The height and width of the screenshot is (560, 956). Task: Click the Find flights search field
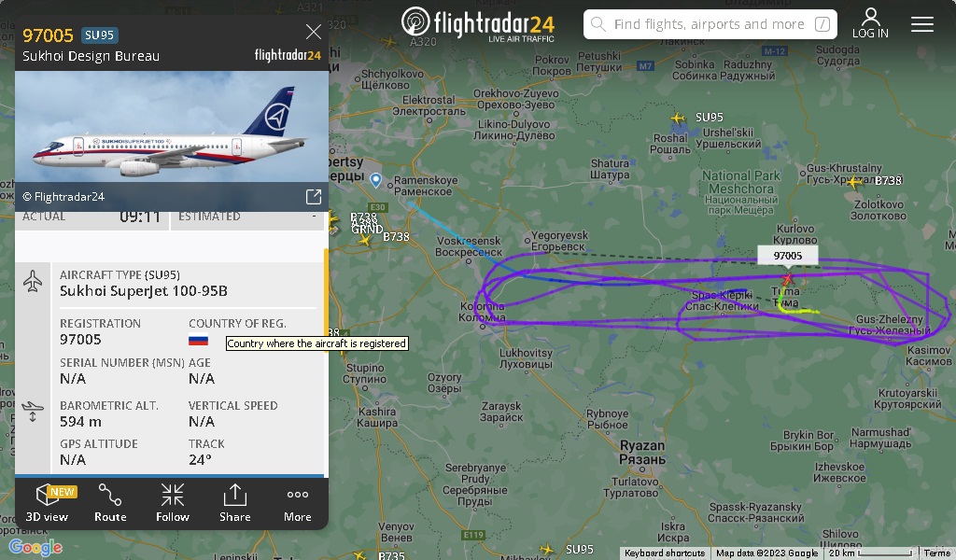point(710,24)
